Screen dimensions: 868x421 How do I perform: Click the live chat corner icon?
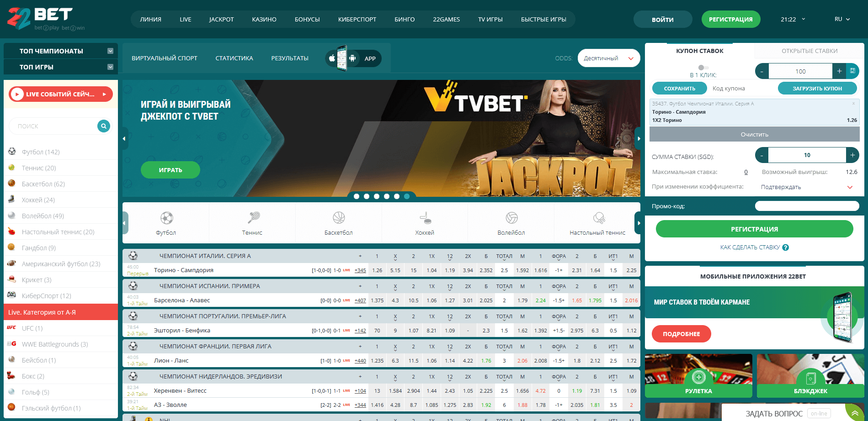click(855, 413)
